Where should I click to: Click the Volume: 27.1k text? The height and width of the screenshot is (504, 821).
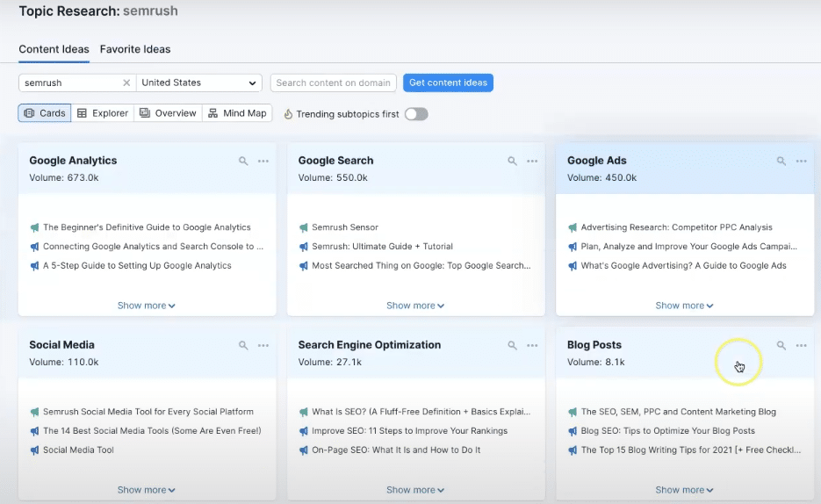click(x=330, y=362)
